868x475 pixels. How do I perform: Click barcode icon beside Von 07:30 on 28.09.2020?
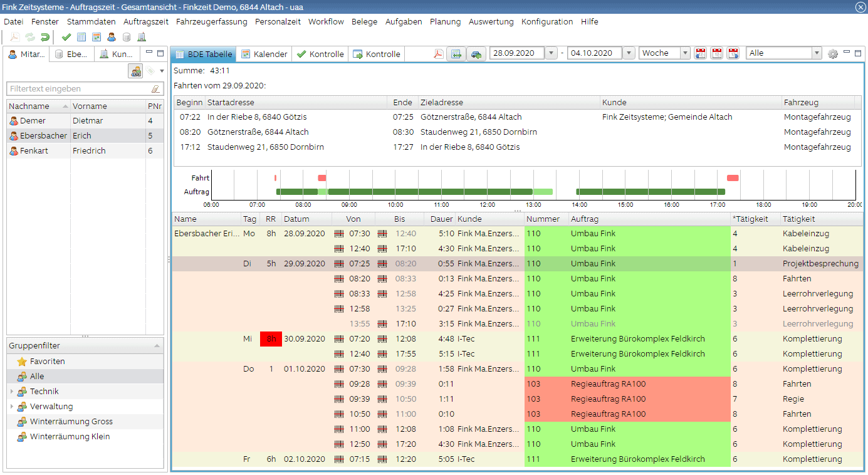click(x=339, y=234)
